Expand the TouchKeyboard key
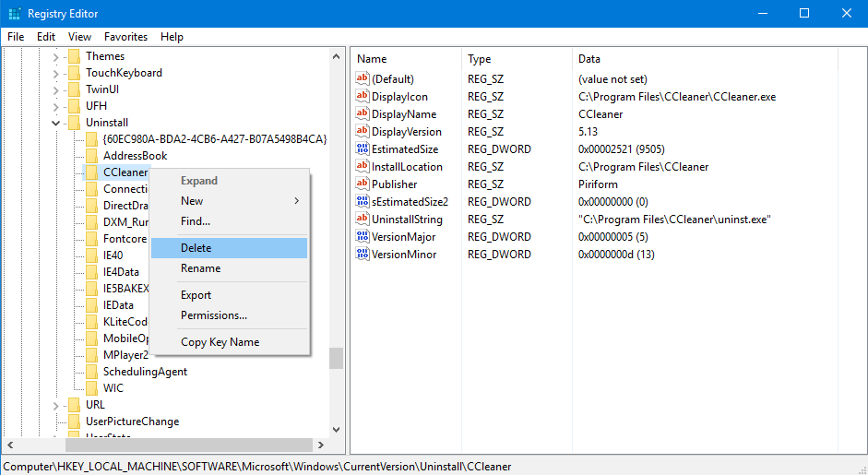Image resolution: width=868 pixels, height=475 pixels. click(x=55, y=73)
